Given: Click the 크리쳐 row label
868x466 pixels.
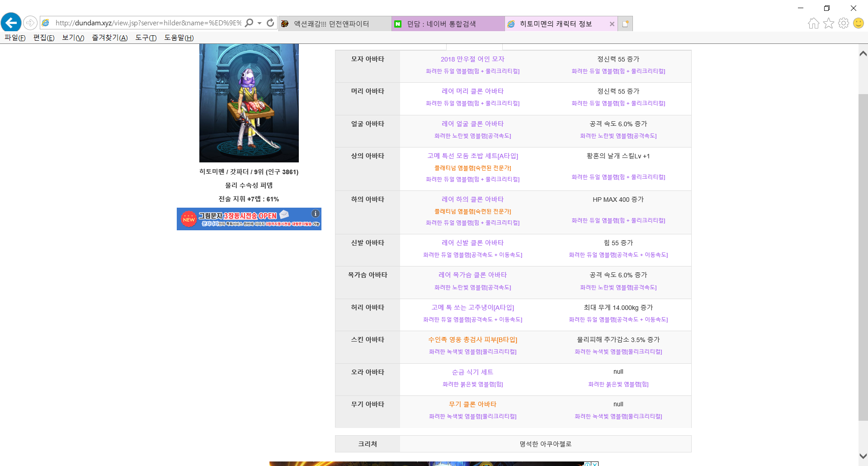Looking at the screenshot, I should point(368,444).
